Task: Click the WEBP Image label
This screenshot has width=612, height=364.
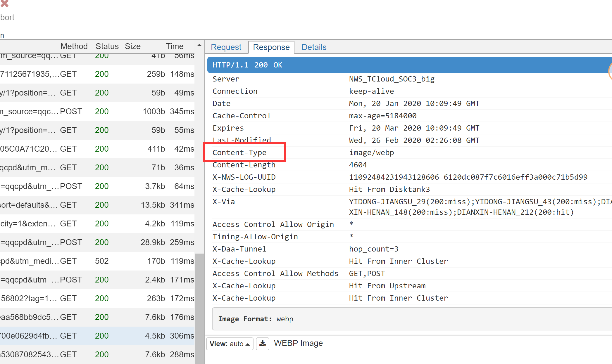Action: [x=298, y=343]
